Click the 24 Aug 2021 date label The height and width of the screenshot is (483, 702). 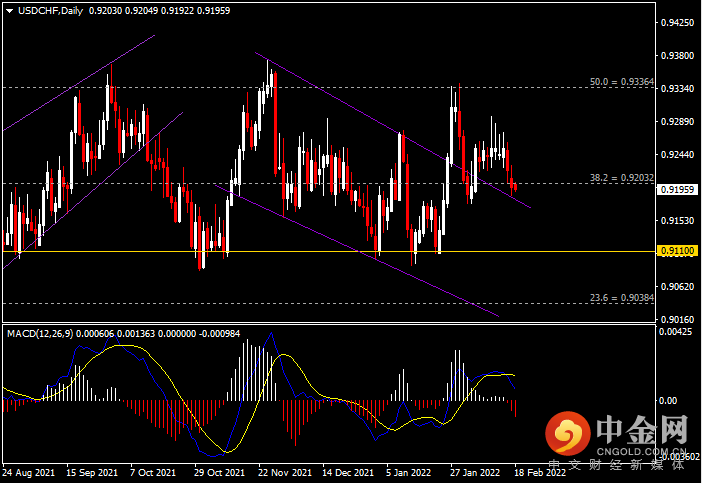(29, 473)
